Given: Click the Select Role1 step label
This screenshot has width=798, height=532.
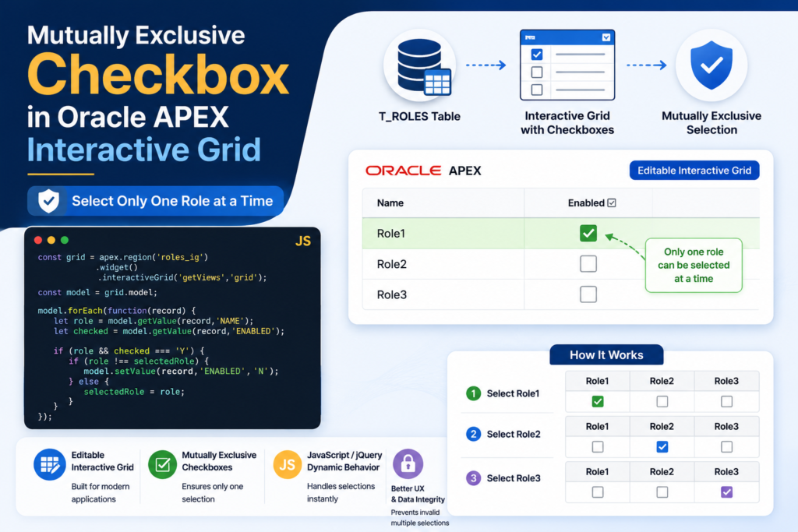Looking at the screenshot, I should tap(513, 393).
